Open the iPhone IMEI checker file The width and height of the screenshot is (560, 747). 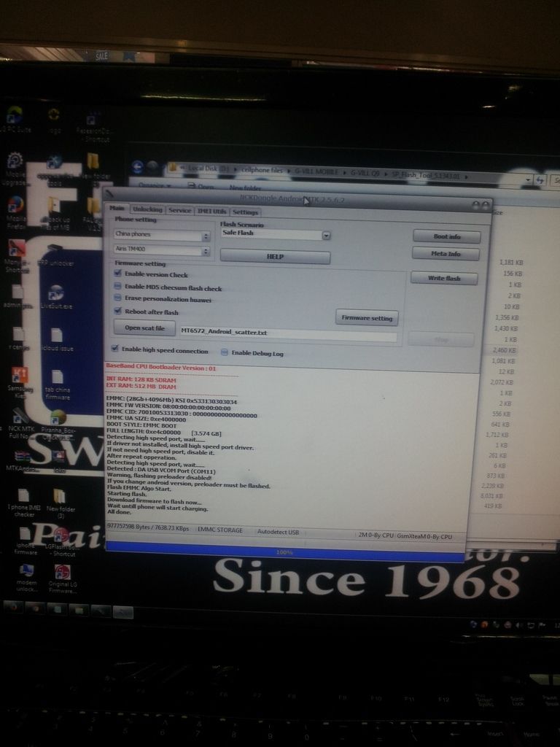pos(23,496)
